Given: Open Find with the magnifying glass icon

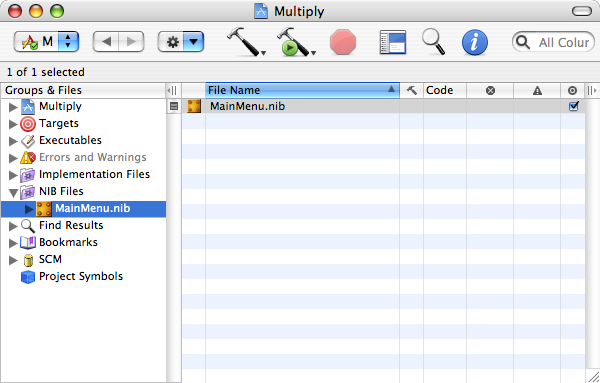Looking at the screenshot, I should (433, 41).
